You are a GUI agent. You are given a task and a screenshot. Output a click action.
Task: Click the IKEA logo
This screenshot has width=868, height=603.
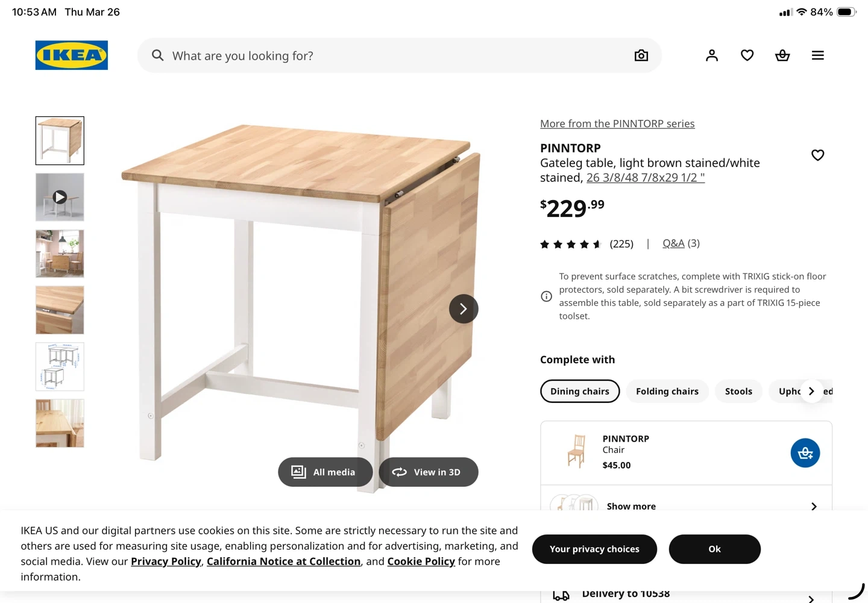[71, 55]
